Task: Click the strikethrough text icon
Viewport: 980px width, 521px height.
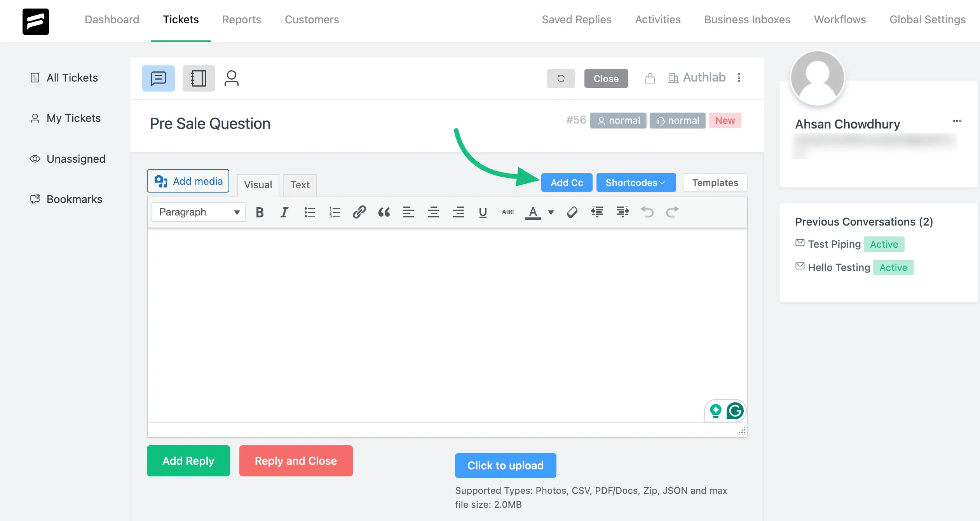Action: coord(507,212)
